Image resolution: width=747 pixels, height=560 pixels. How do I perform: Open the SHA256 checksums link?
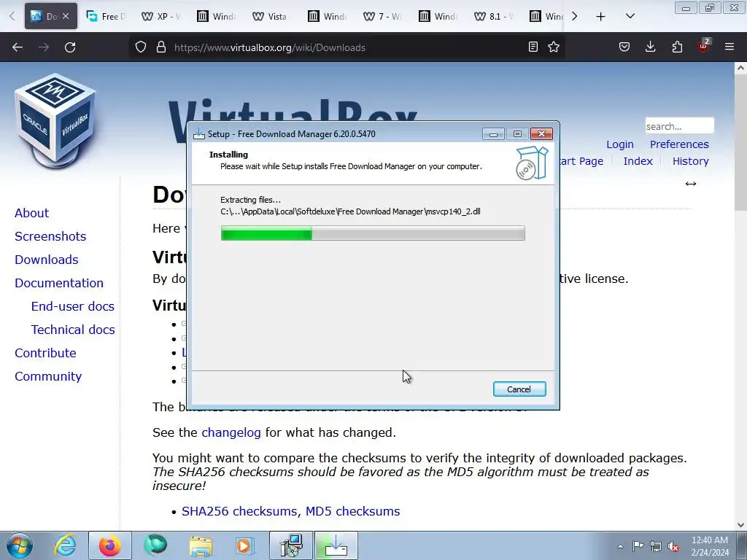pyautogui.click(x=241, y=511)
